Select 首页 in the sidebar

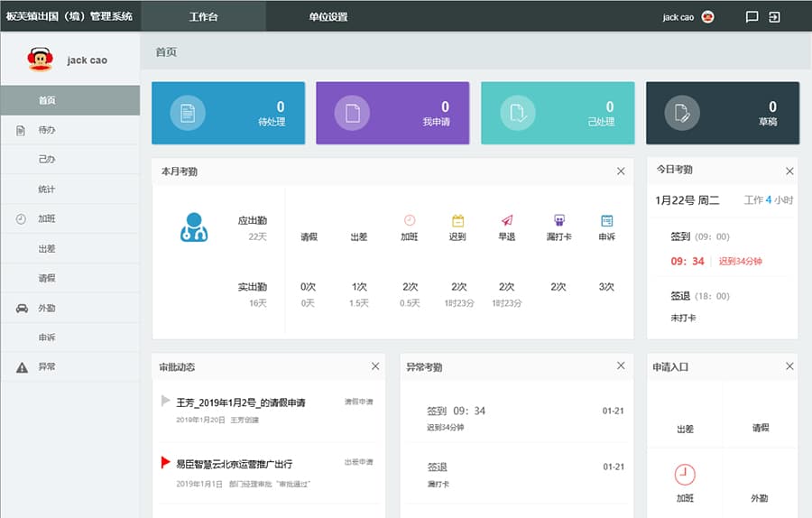69,100
